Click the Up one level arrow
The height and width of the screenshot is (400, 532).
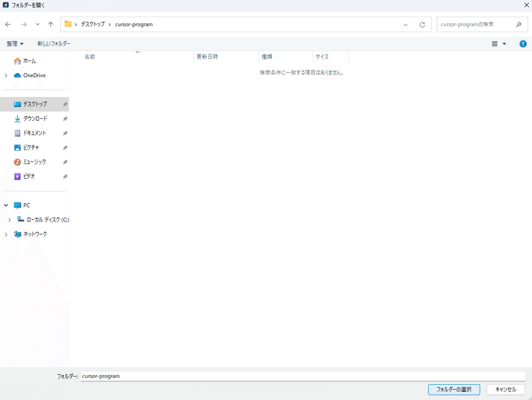point(51,25)
